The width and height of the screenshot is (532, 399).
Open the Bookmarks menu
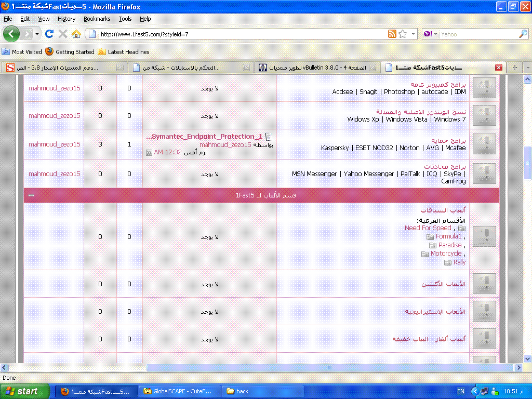pyautogui.click(x=97, y=19)
